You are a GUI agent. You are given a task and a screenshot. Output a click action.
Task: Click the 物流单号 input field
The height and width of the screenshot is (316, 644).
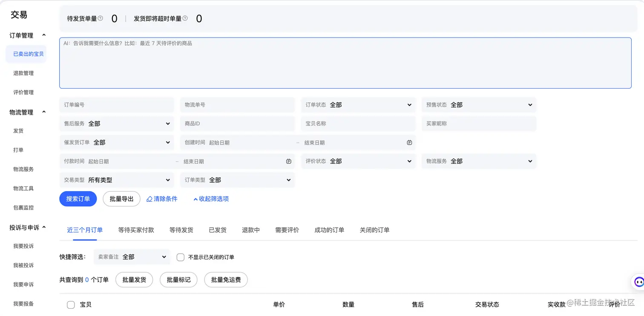point(237,105)
